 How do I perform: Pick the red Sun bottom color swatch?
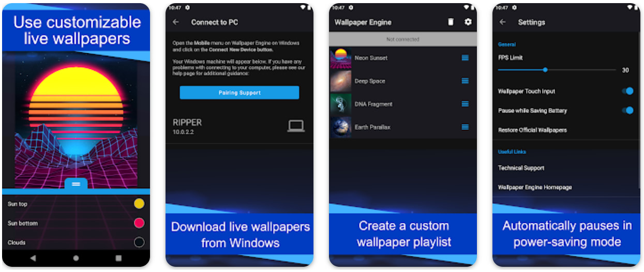coord(139,223)
